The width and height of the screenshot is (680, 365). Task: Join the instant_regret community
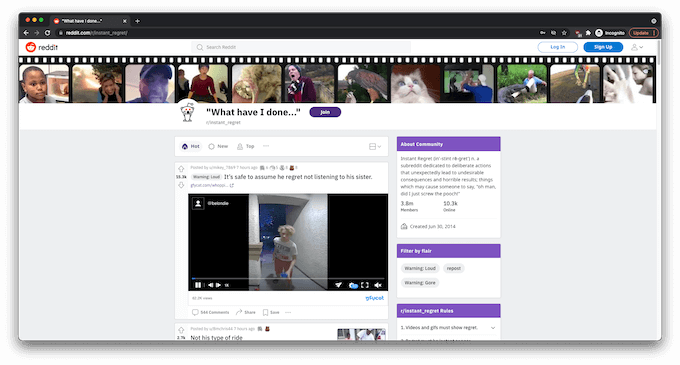point(325,112)
